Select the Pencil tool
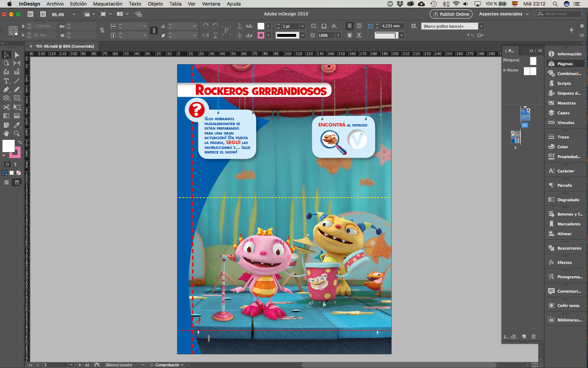This screenshot has width=588, height=368. point(17,89)
